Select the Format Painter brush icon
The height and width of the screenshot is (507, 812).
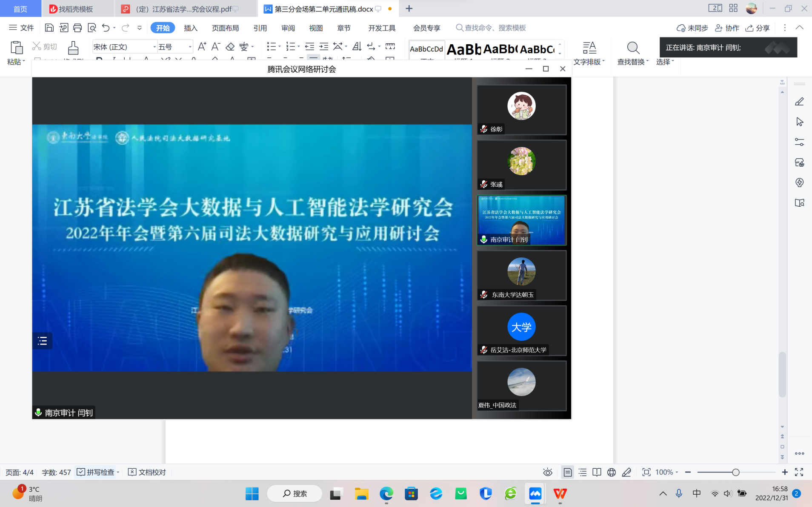[x=73, y=48]
